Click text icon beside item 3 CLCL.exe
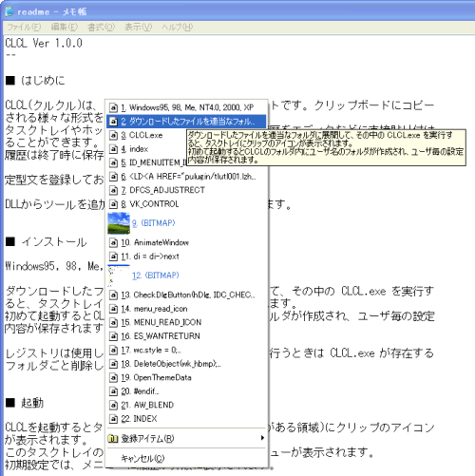This screenshot has width=475, height=476. tap(113, 135)
